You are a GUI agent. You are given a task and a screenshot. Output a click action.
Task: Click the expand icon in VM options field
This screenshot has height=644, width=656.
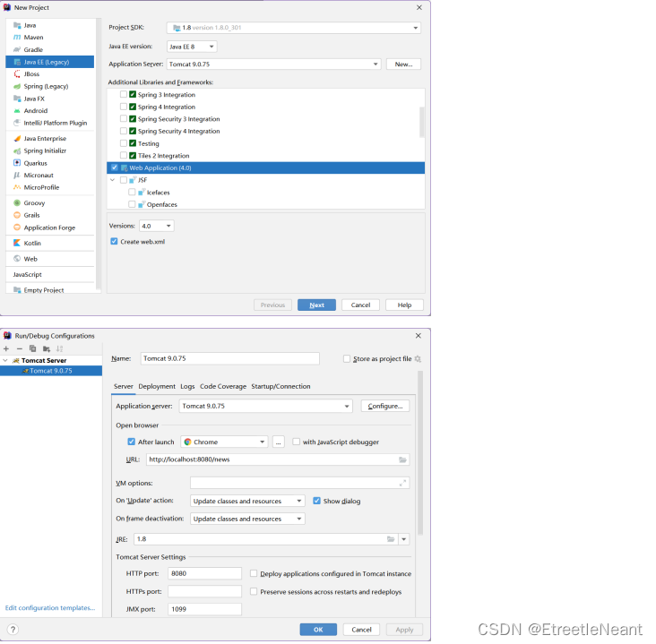[402, 483]
